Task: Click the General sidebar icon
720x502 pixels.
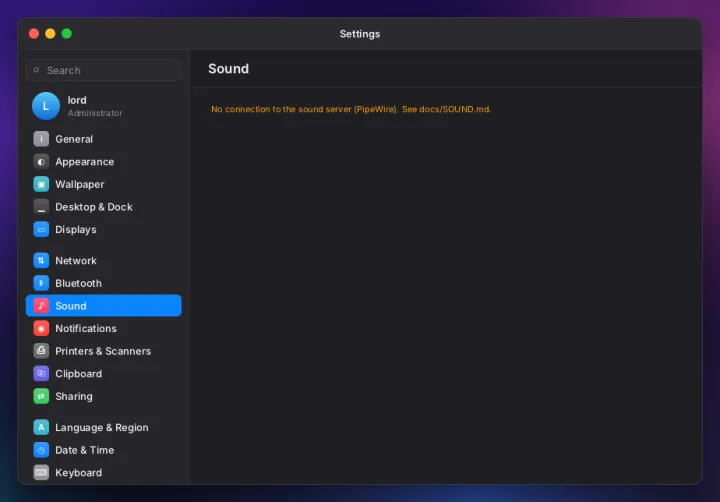Action: pos(41,139)
